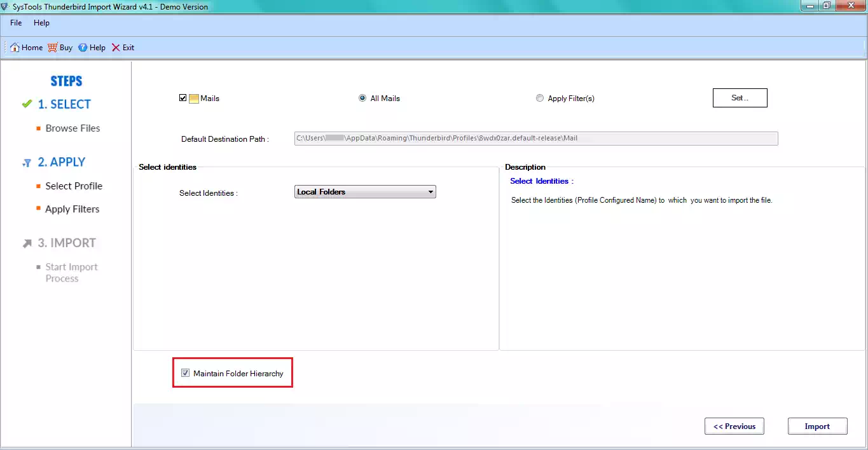Click the Select Identities description heading
868x450 pixels.
tap(542, 181)
